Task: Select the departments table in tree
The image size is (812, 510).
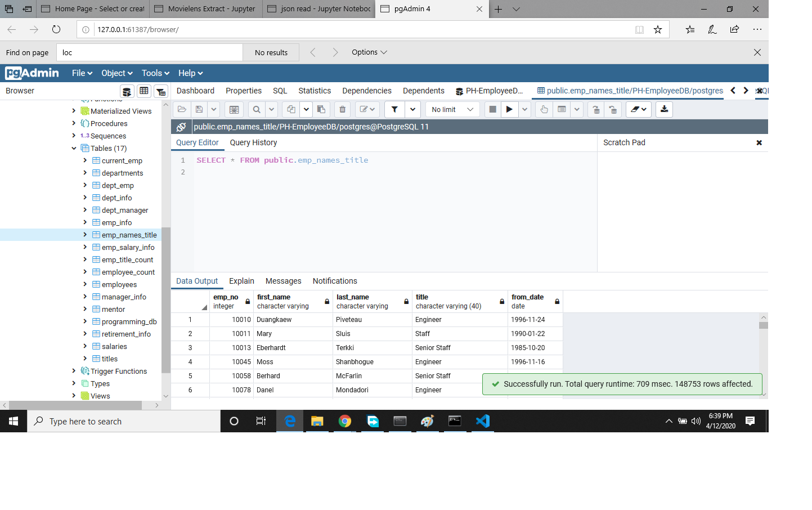Action: (122, 173)
